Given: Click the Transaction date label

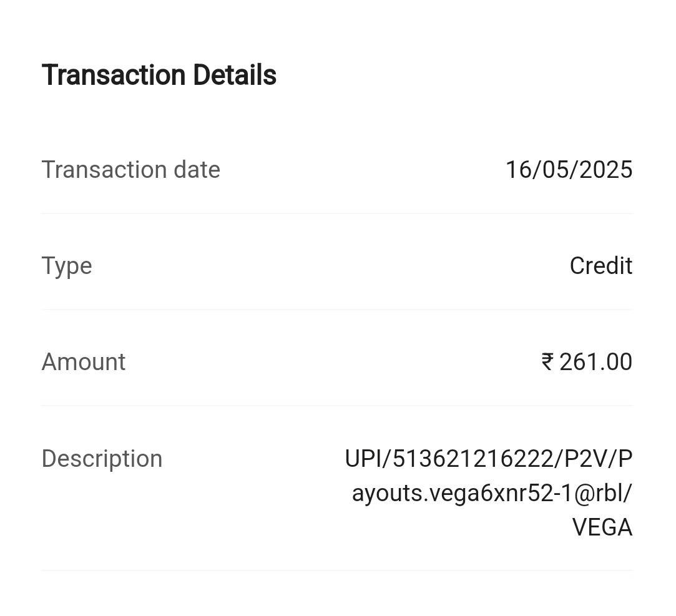Looking at the screenshot, I should click(x=130, y=169).
